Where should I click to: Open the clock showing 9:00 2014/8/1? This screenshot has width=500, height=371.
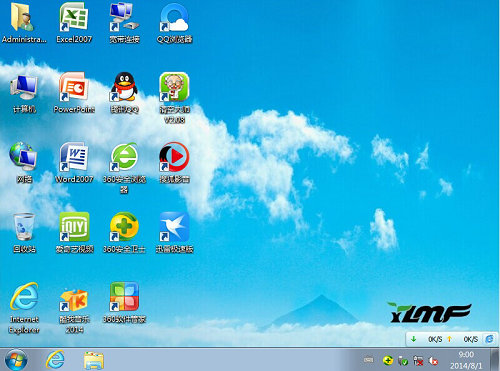466,360
